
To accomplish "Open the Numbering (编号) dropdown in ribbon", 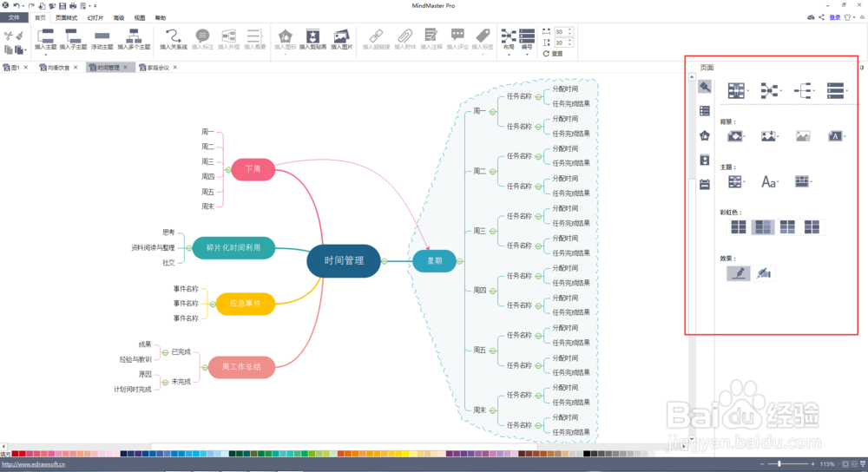I will pos(527,42).
